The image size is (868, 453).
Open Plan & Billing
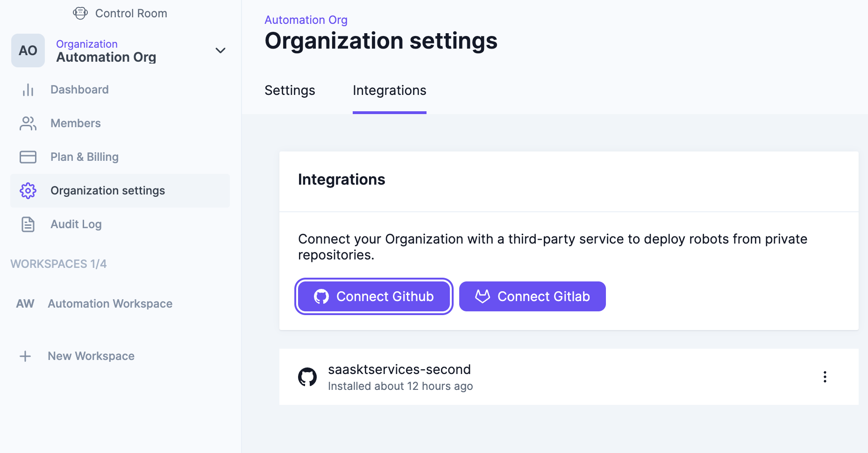[85, 157]
